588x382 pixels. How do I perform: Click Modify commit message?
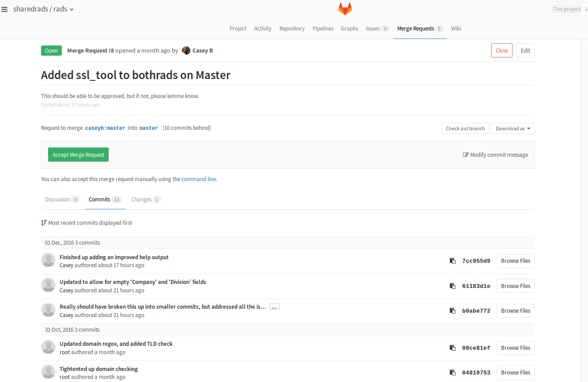(495, 155)
